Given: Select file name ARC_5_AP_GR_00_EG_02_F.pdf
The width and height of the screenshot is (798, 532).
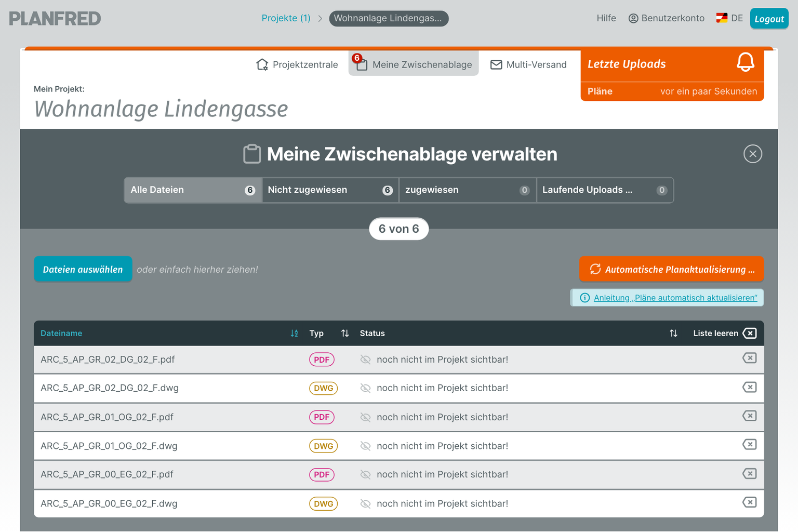Looking at the screenshot, I should point(107,474).
